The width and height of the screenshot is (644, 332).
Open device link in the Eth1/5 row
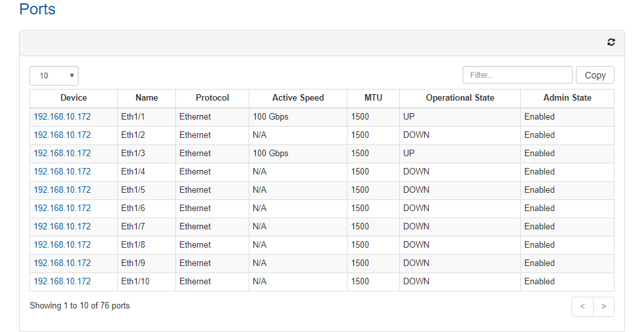[62, 190]
